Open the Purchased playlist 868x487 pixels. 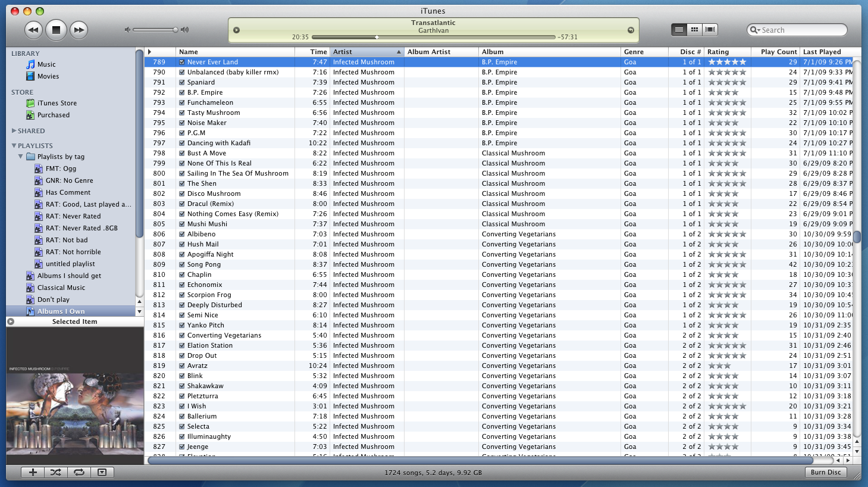click(x=48, y=115)
